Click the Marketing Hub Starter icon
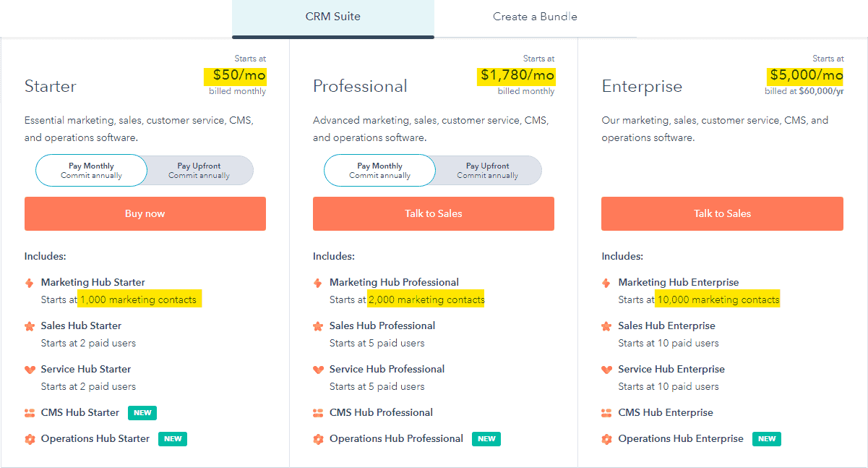The height and width of the screenshot is (468, 868). click(30, 283)
